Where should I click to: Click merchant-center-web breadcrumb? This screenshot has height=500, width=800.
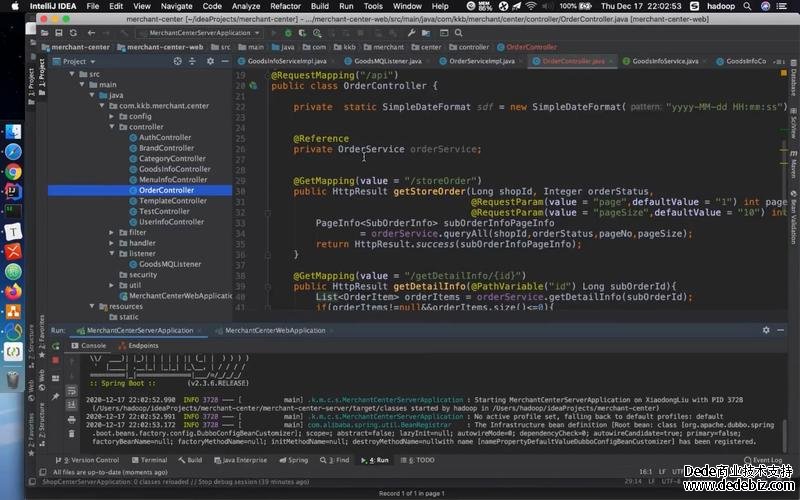(160, 47)
